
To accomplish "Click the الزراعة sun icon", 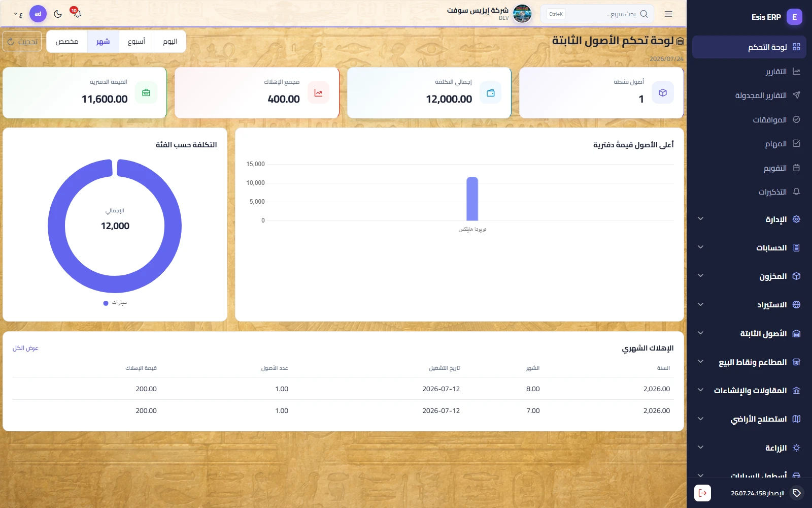I will pyautogui.click(x=796, y=448).
